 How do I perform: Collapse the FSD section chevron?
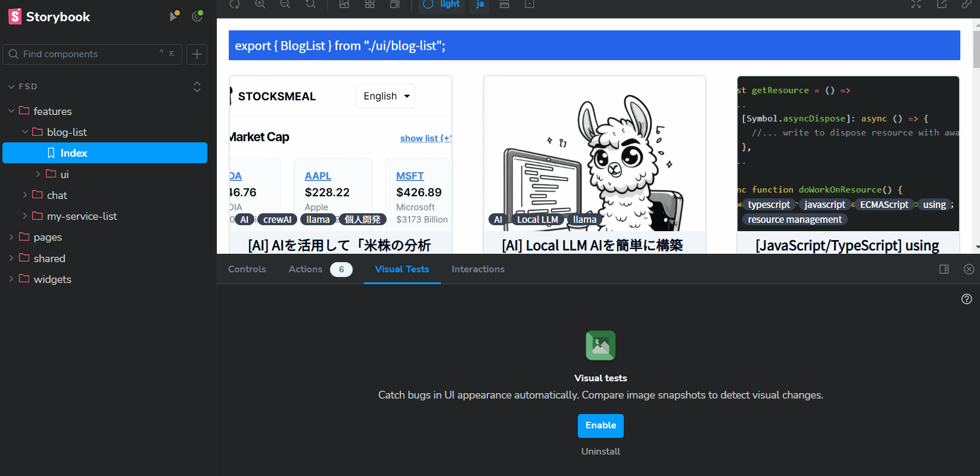[11, 87]
